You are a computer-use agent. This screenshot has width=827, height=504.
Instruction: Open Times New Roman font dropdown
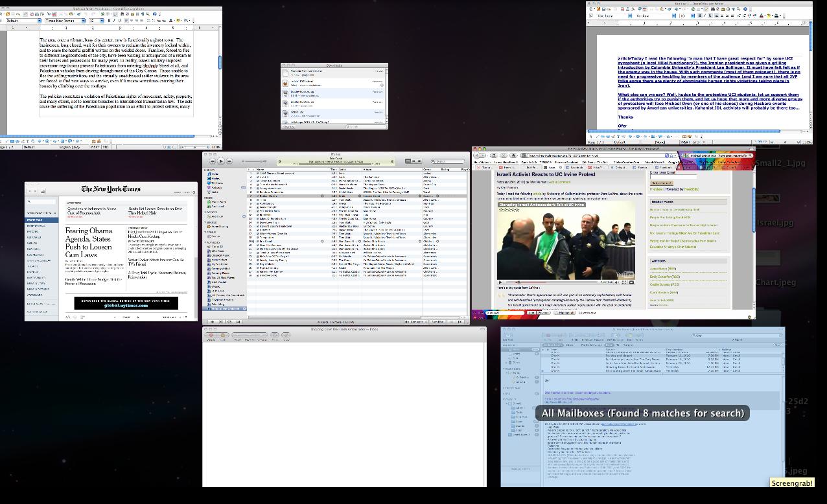tap(84, 20)
